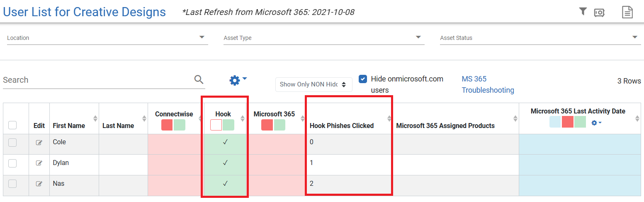Click the document export icon
This screenshot has width=644, height=202.
(x=627, y=12)
